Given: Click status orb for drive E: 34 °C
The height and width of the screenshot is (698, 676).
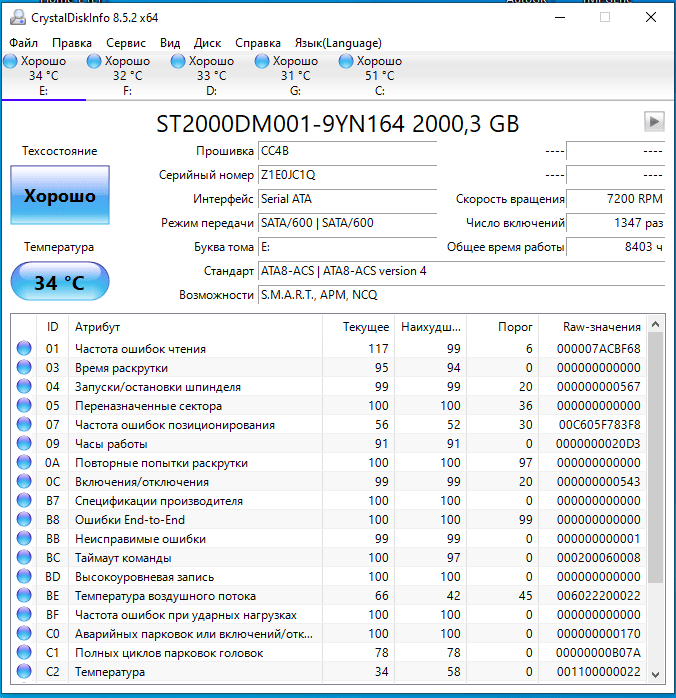Looking at the screenshot, I should [10, 62].
